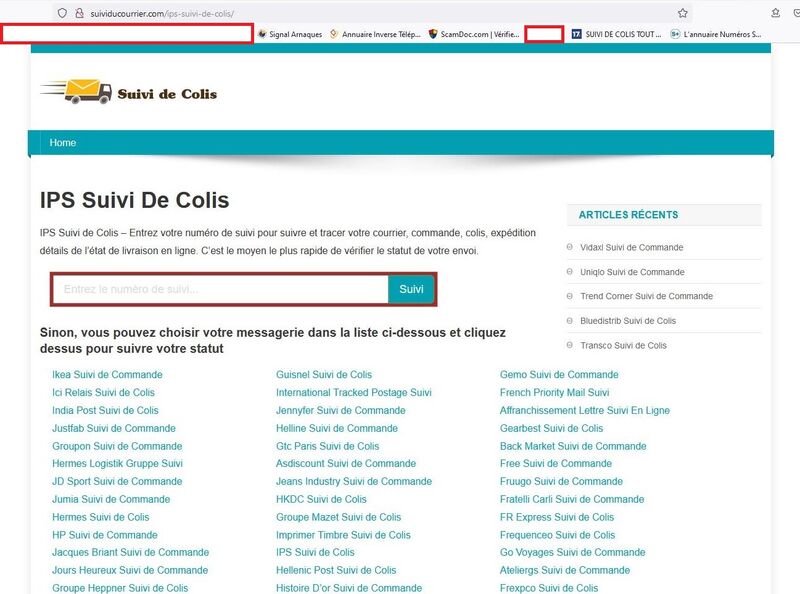Open Back Market Suivi de Commande link

573,446
